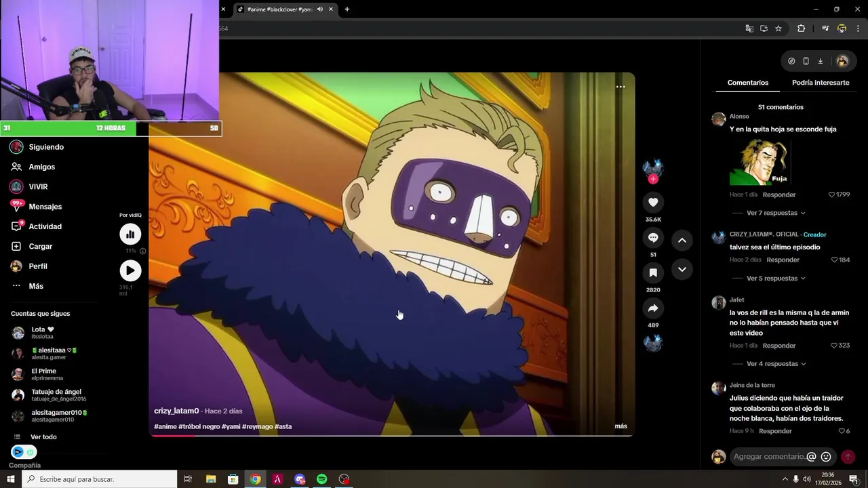The height and width of the screenshot is (488, 868).
Task: Open File Explorer from the taskbar
Action: pyautogui.click(x=211, y=479)
